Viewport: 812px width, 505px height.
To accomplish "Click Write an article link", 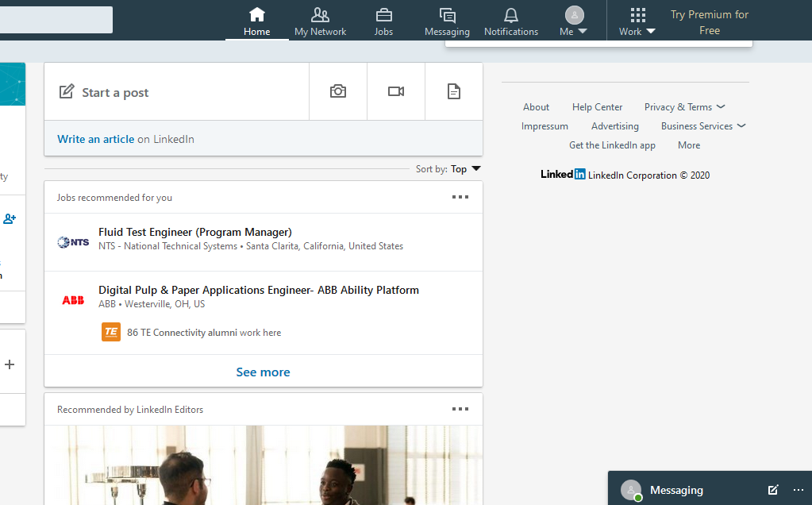I will click(96, 139).
